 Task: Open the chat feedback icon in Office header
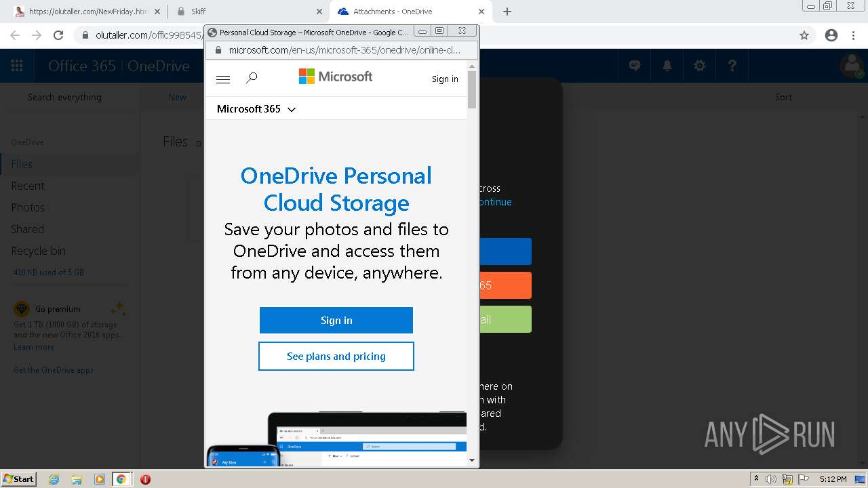[635, 66]
